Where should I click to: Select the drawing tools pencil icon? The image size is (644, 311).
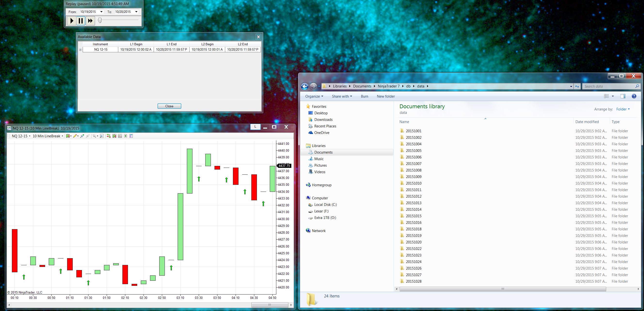[75, 136]
